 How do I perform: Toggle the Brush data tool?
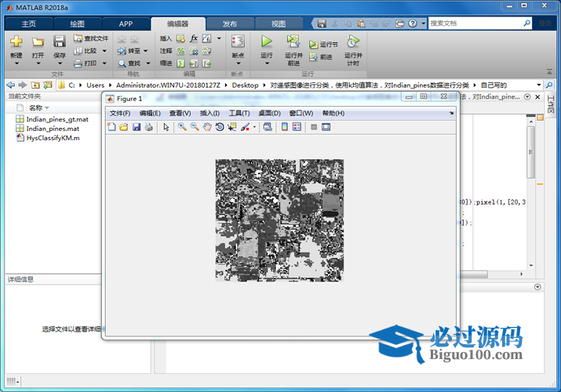click(x=246, y=127)
